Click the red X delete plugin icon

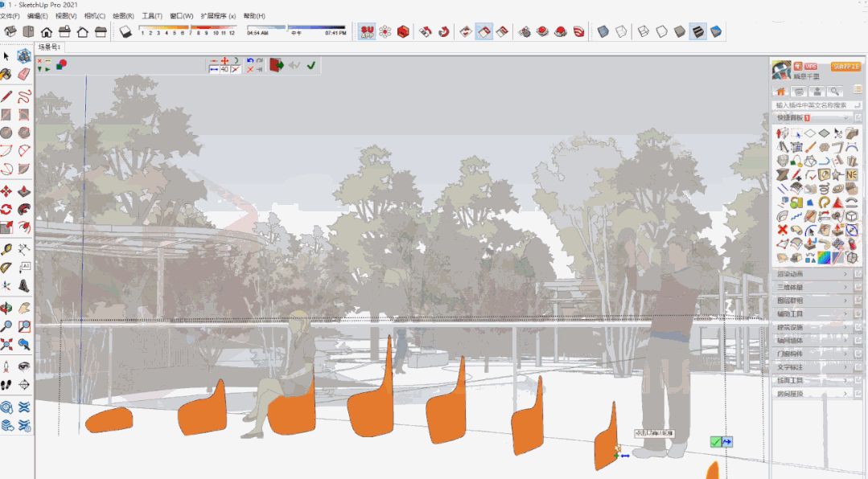coord(782,230)
